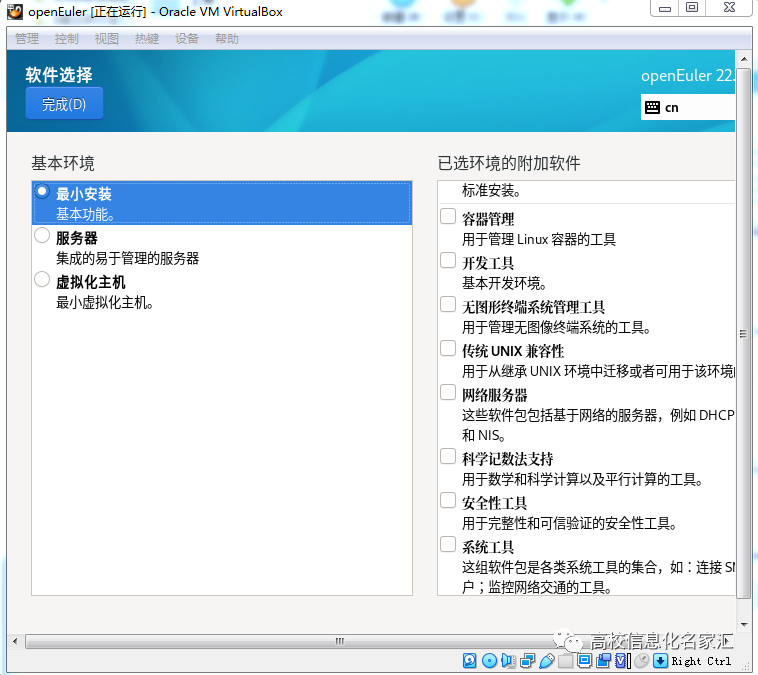Open the audio settings status icon
The width and height of the screenshot is (758, 675).
pyautogui.click(x=508, y=660)
